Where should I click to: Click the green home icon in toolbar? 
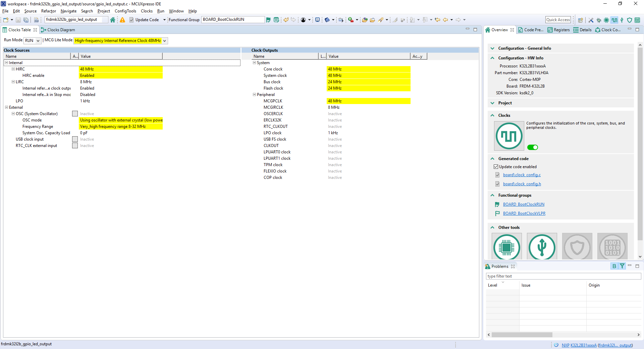113,20
